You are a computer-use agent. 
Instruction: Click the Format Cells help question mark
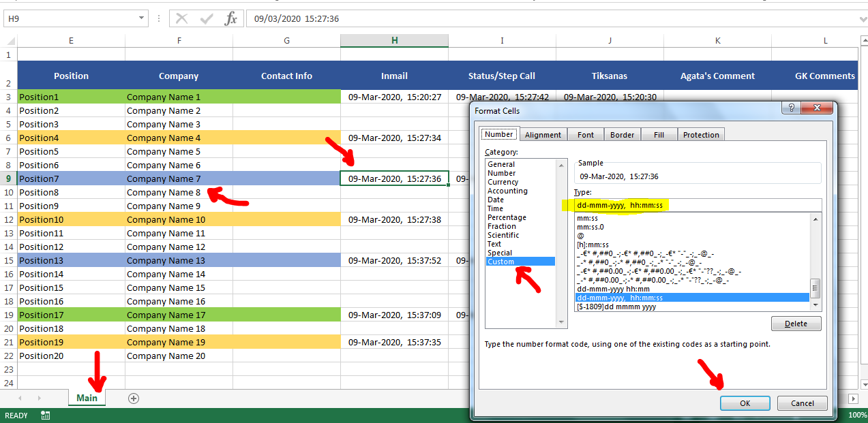[791, 108]
